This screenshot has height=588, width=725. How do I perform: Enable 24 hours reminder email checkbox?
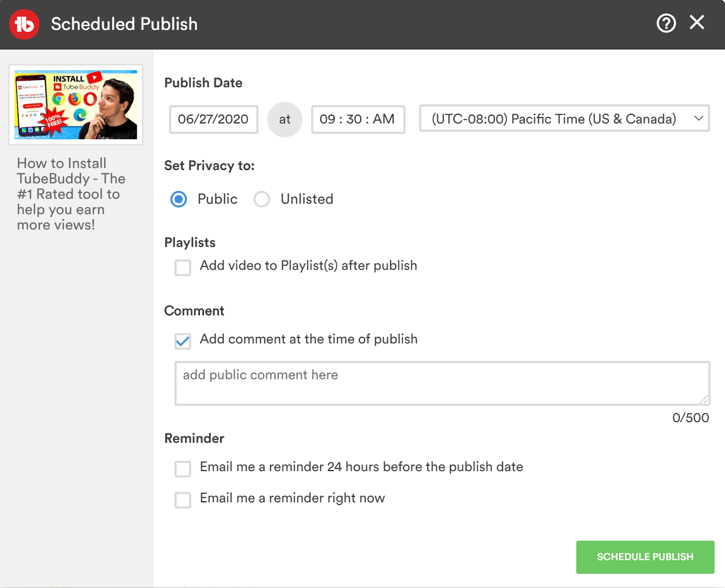click(x=183, y=469)
